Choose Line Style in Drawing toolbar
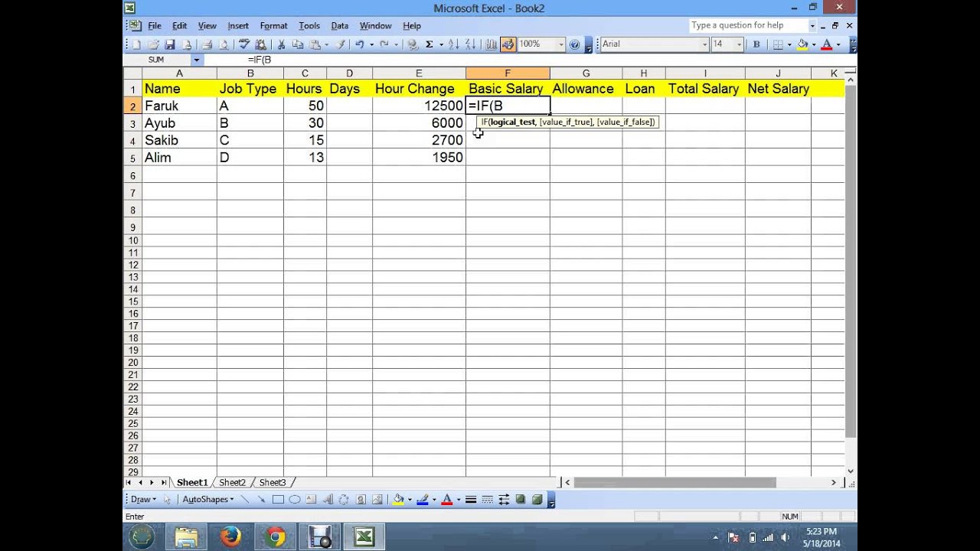980x551 pixels. 470,500
